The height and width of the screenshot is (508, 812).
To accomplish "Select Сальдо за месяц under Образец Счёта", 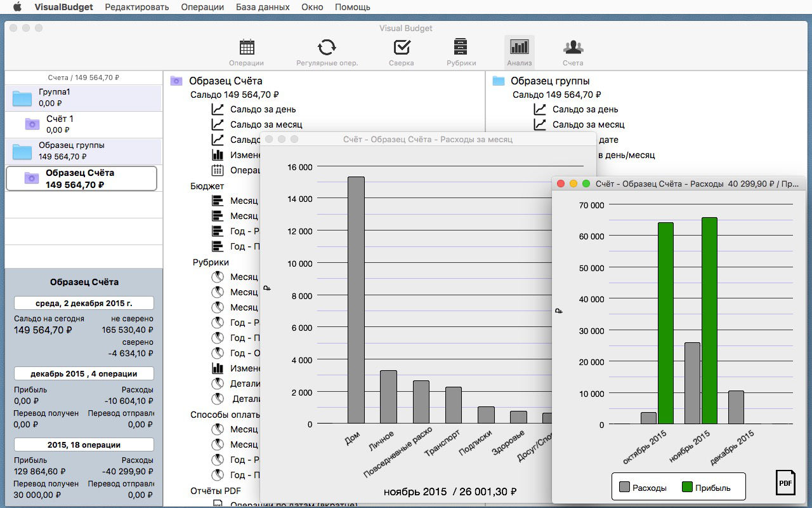I will tap(266, 124).
